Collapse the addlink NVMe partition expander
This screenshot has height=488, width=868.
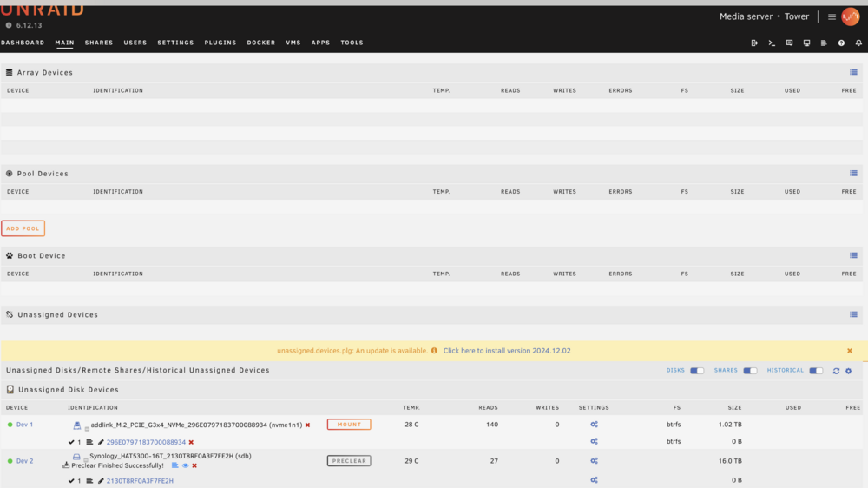click(87, 429)
